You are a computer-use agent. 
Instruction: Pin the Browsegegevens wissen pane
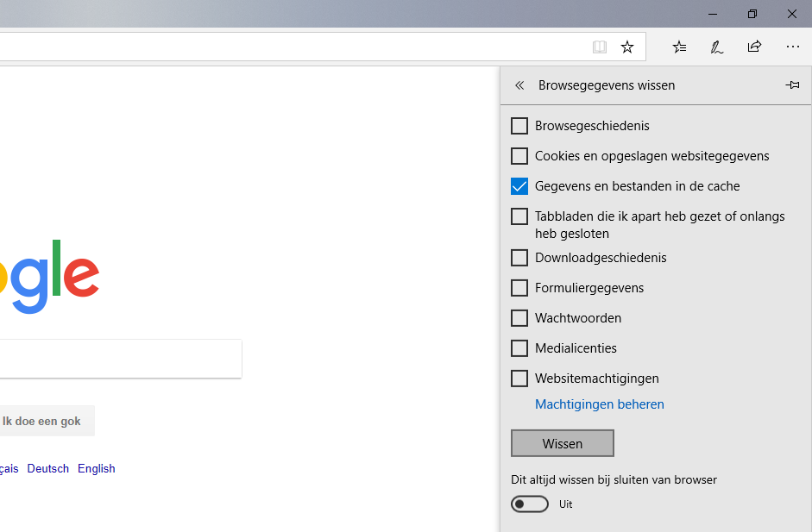point(792,84)
